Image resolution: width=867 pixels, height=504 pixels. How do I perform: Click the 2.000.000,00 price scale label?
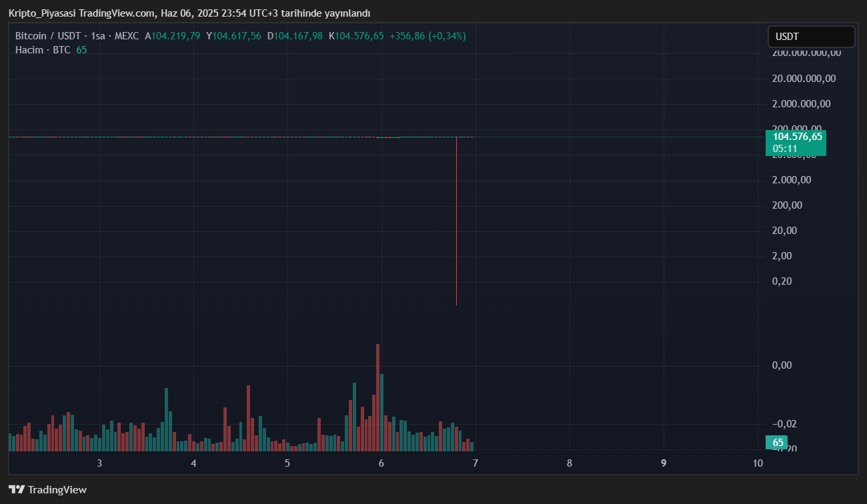(x=801, y=104)
